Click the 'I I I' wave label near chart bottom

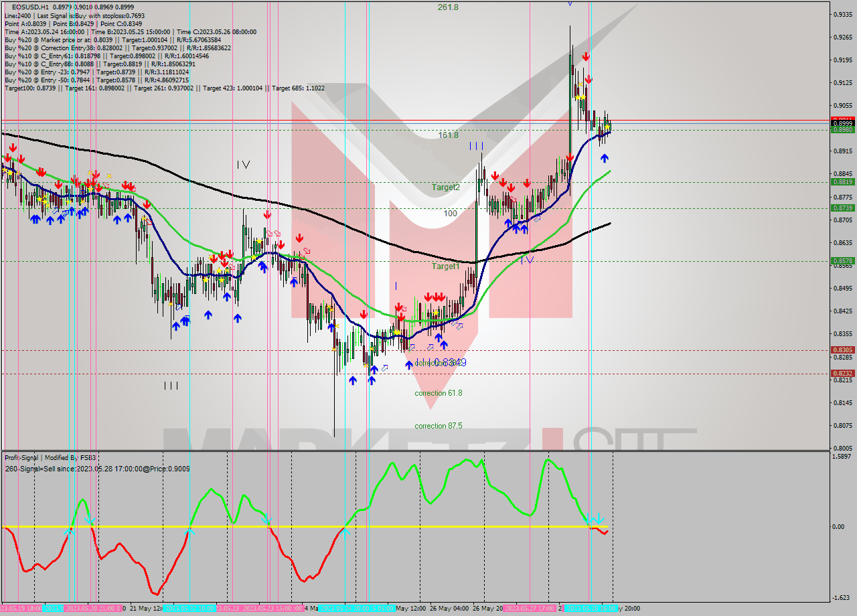(x=171, y=386)
